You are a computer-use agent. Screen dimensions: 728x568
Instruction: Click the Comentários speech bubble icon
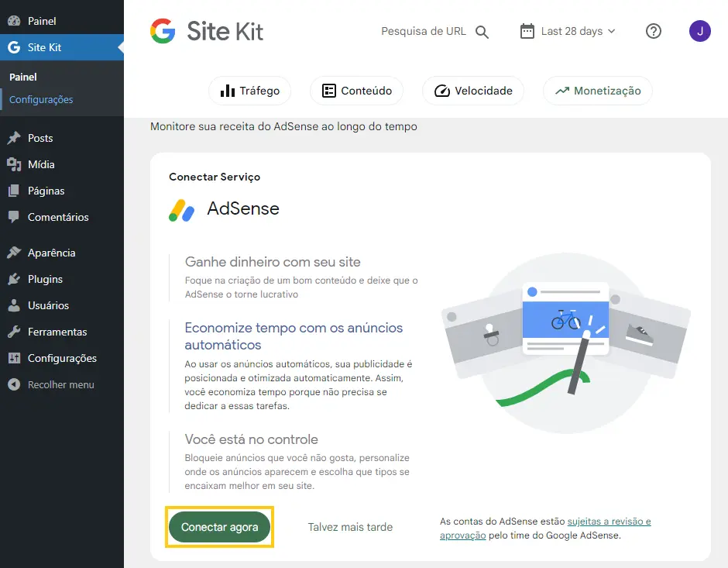14,217
